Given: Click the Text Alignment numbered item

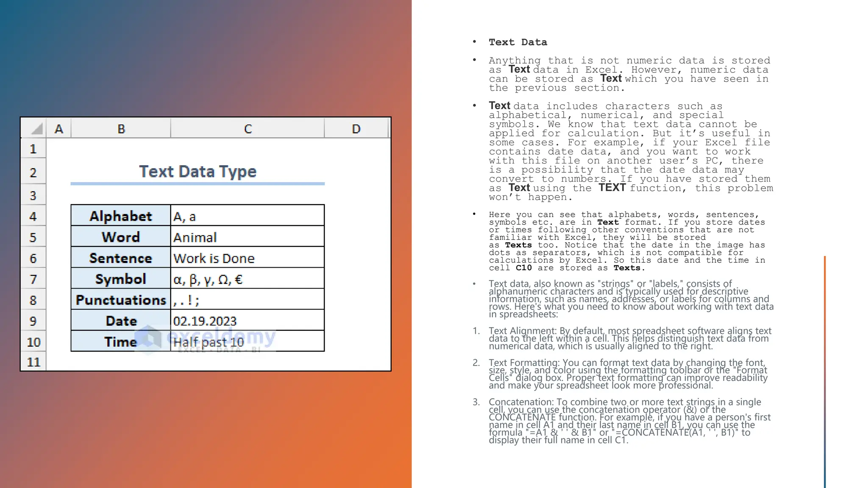Looking at the screenshot, I should click(x=629, y=338).
